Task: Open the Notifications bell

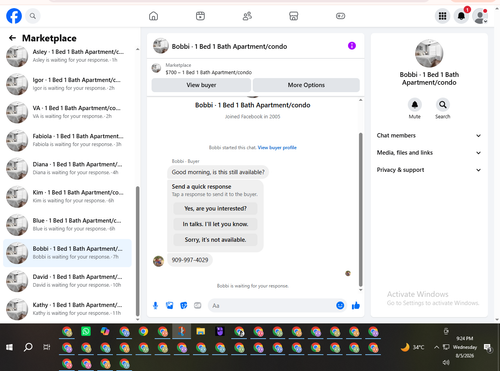Action: point(461,16)
